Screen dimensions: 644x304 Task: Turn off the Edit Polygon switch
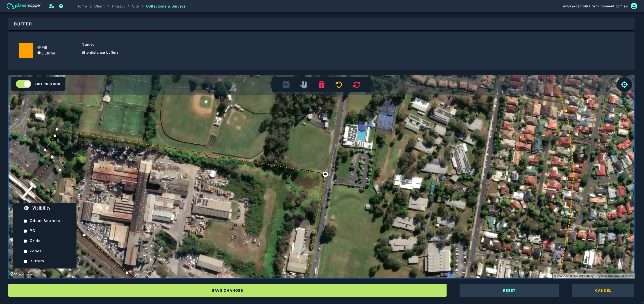[24, 84]
